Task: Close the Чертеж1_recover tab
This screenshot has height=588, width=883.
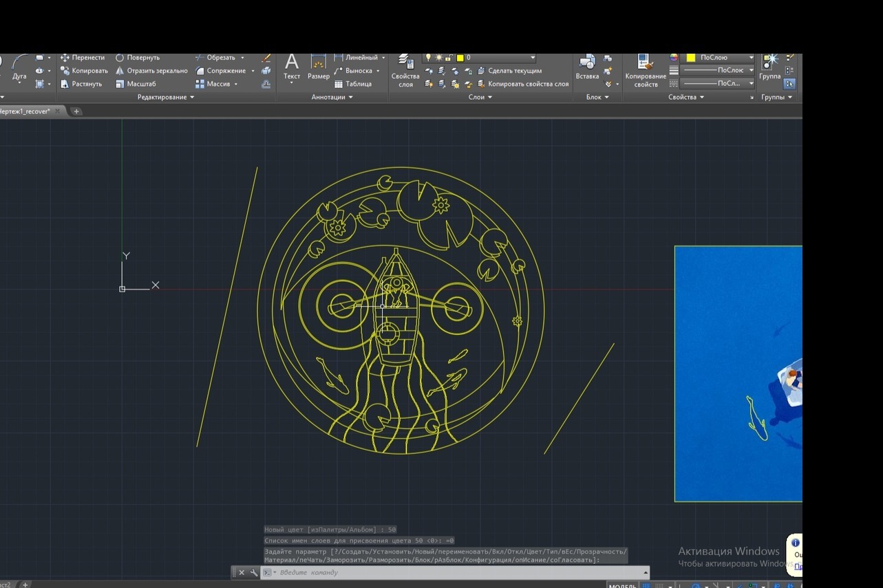Action: (x=58, y=111)
